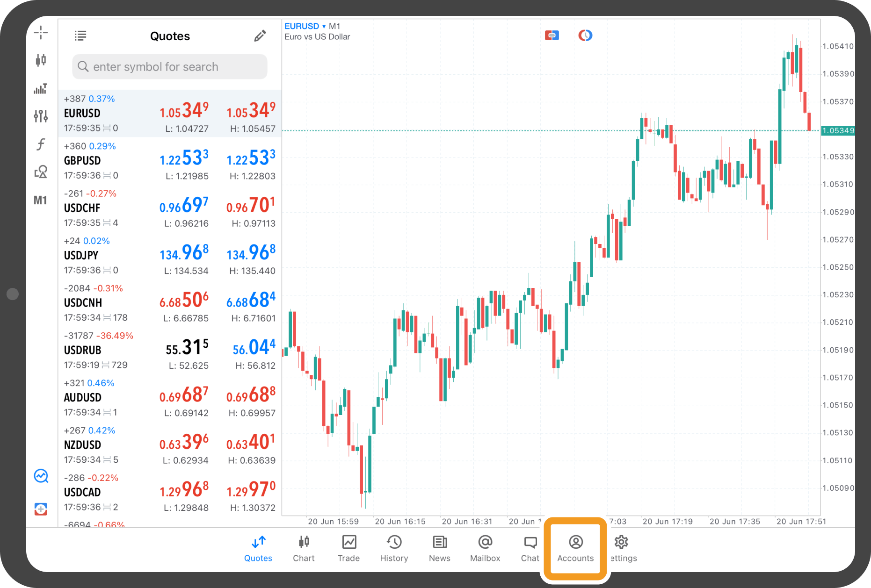Toggle the one-click trading panel icon
871x588 pixels.
coord(552,36)
